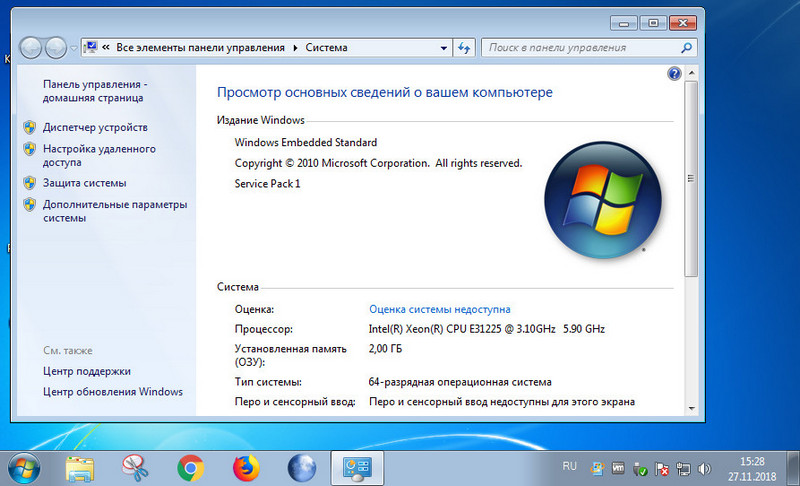Click the Система breadcrumb segment
The image size is (800, 486).
coord(326,47)
